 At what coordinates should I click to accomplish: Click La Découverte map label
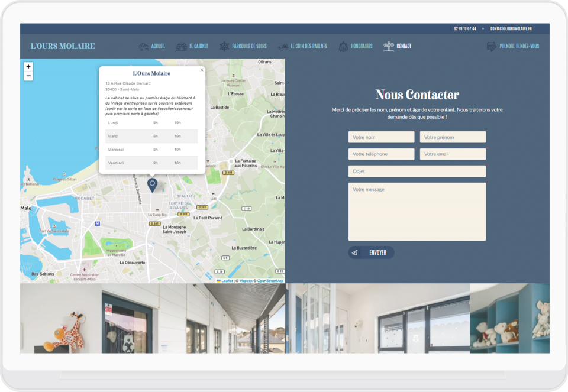coord(132,263)
